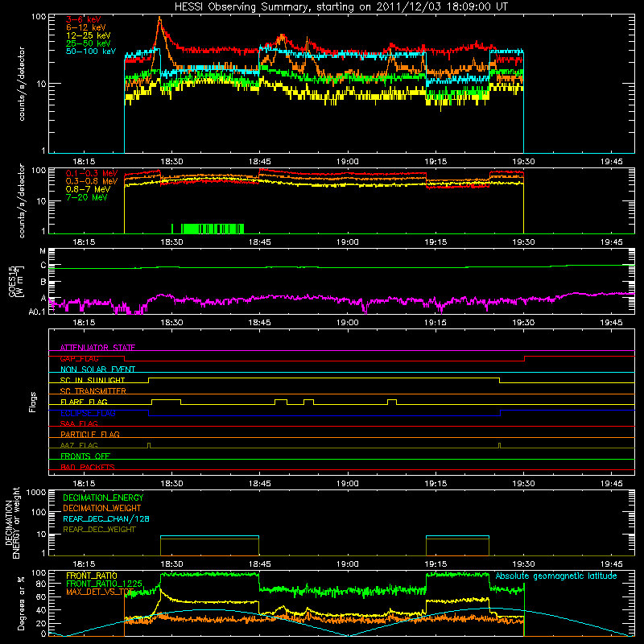Click the REAR_DEC_CHAN/128 legend entry
Viewport: 644px width, 644px height.
coord(106,518)
